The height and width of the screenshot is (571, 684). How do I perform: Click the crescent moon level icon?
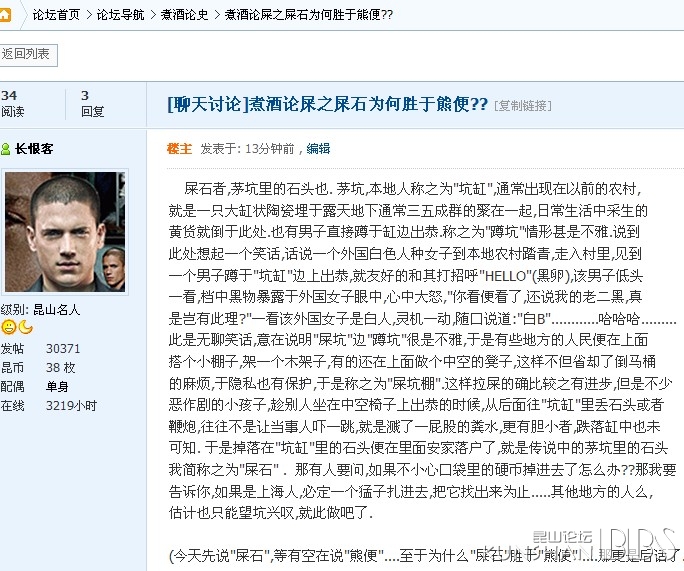tap(26, 327)
